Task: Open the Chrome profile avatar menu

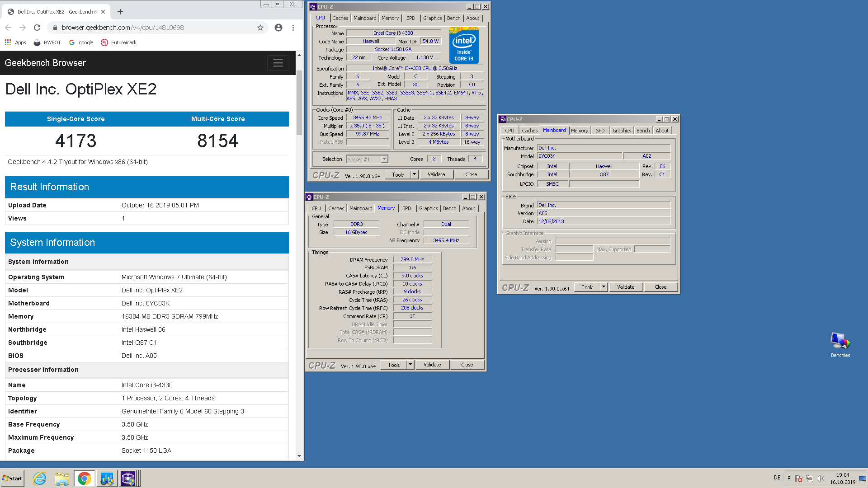Action: (278, 28)
